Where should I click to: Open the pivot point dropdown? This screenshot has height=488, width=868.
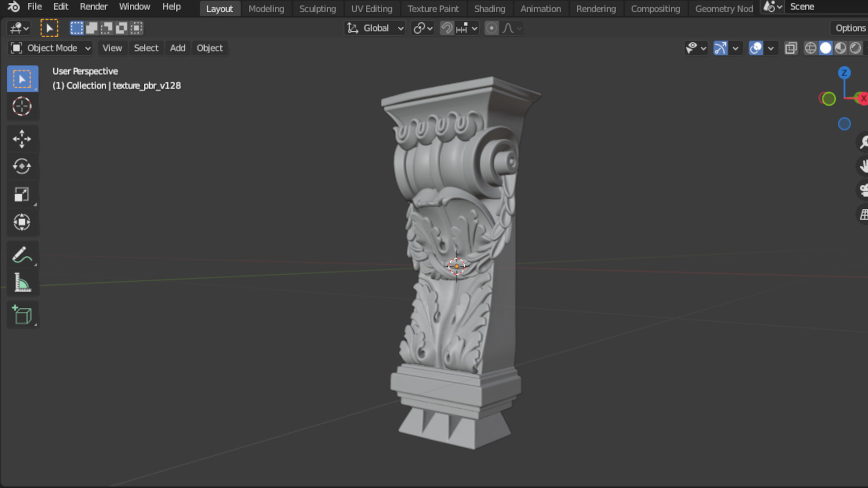[423, 28]
